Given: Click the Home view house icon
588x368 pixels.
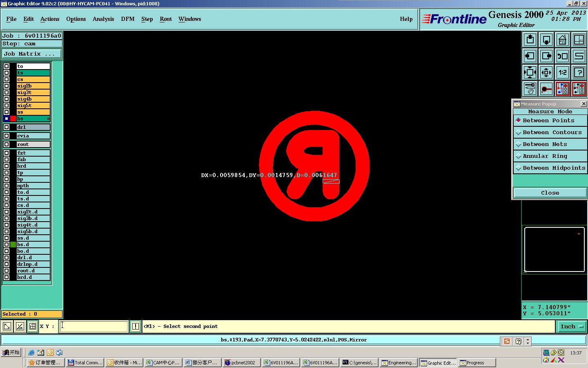Looking at the screenshot, I should click(x=563, y=40).
